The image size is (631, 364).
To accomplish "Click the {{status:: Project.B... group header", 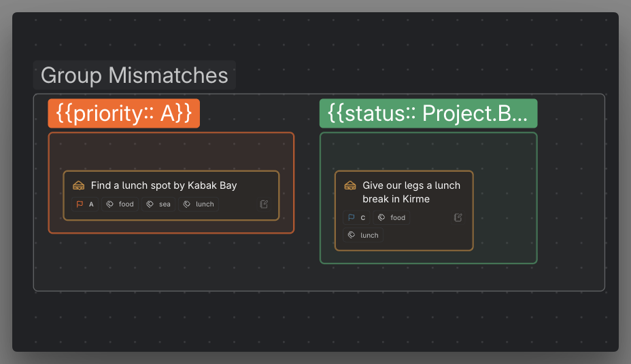I will pyautogui.click(x=428, y=113).
